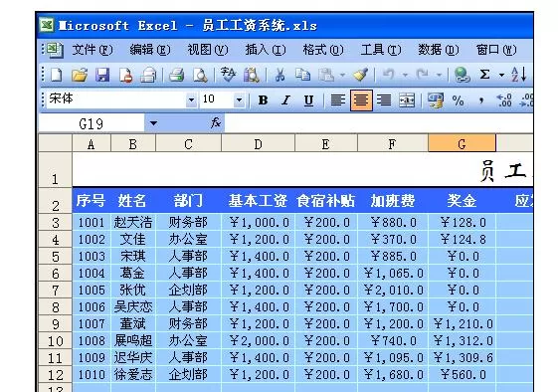The image size is (558, 392).
Task: Toggle Bold formatting
Action: click(263, 100)
